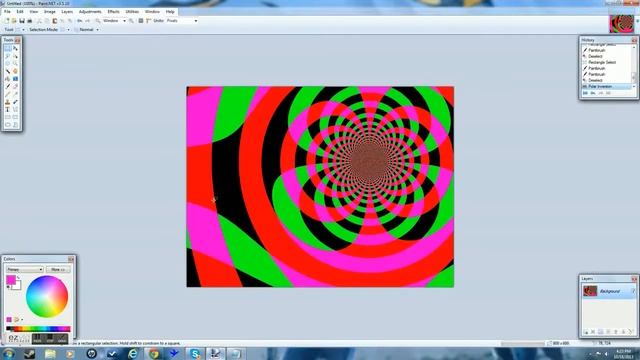Select the Ellipse shape tool

coord(7,124)
